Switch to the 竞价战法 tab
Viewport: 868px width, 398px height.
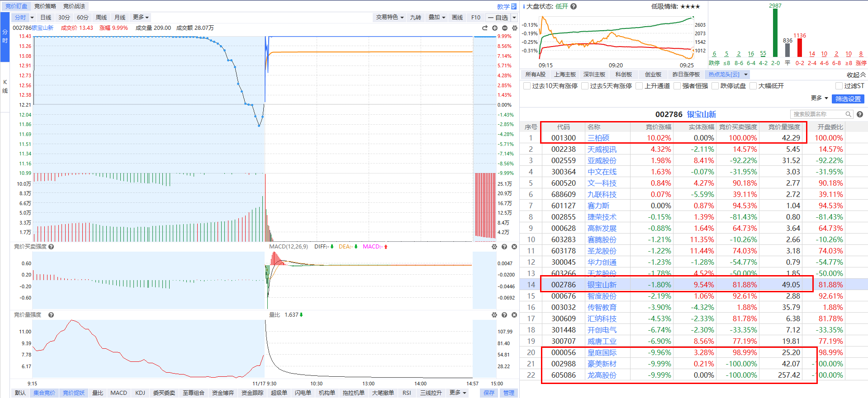click(74, 6)
